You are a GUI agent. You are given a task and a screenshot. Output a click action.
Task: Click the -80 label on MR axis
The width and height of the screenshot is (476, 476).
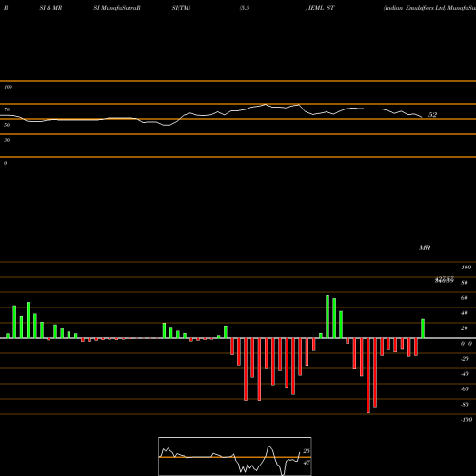(x=465, y=405)
